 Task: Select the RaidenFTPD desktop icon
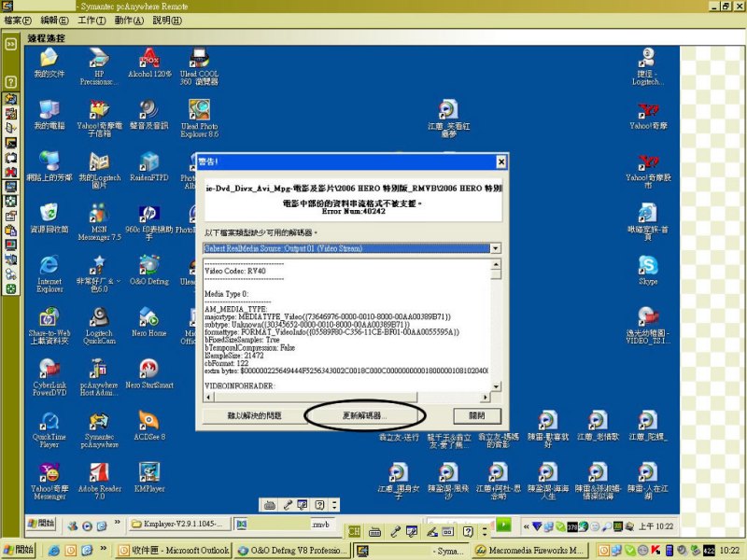point(149,167)
